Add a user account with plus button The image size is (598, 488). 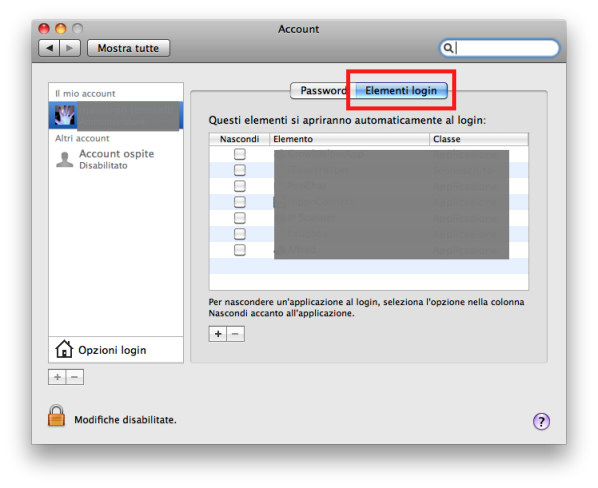[x=57, y=377]
